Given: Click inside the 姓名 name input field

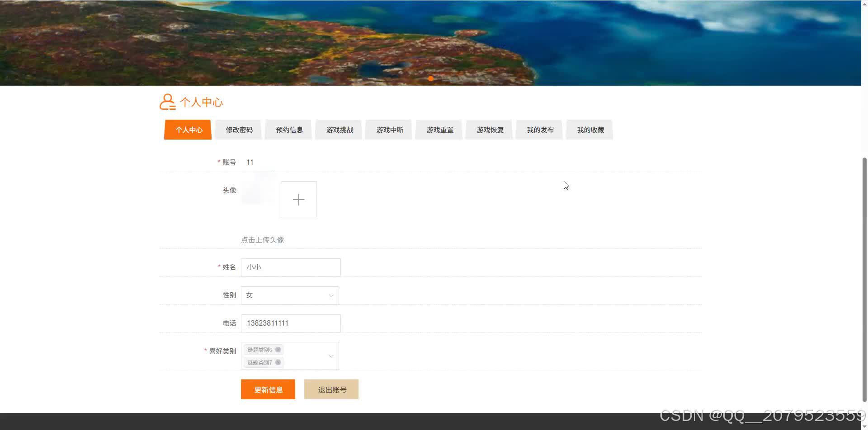Looking at the screenshot, I should [291, 267].
